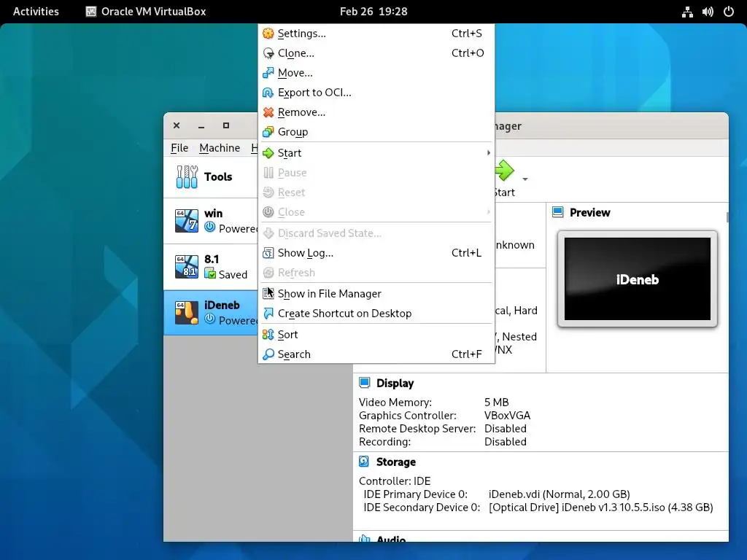Open Display section header link
This screenshot has width=747, height=560.
[395, 383]
